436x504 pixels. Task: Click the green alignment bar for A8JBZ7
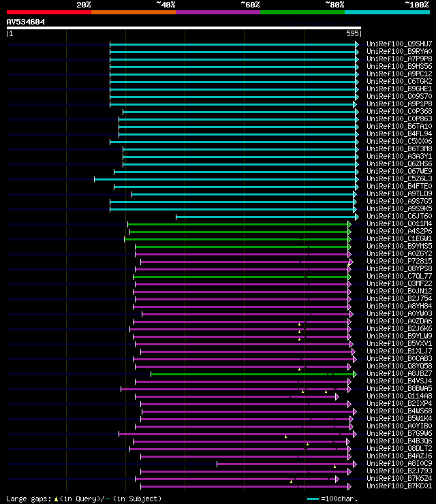(x=253, y=374)
